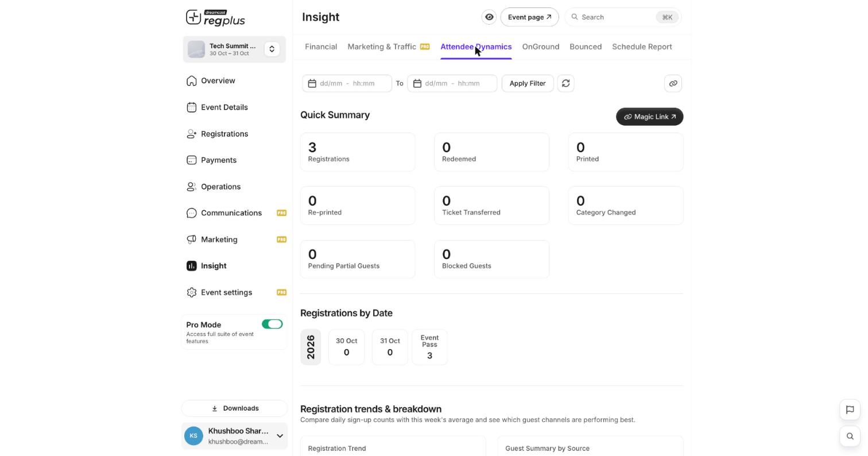Click the Ticket Transferred summary card
This screenshot has width=868, height=456.
pyautogui.click(x=491, y=206)
